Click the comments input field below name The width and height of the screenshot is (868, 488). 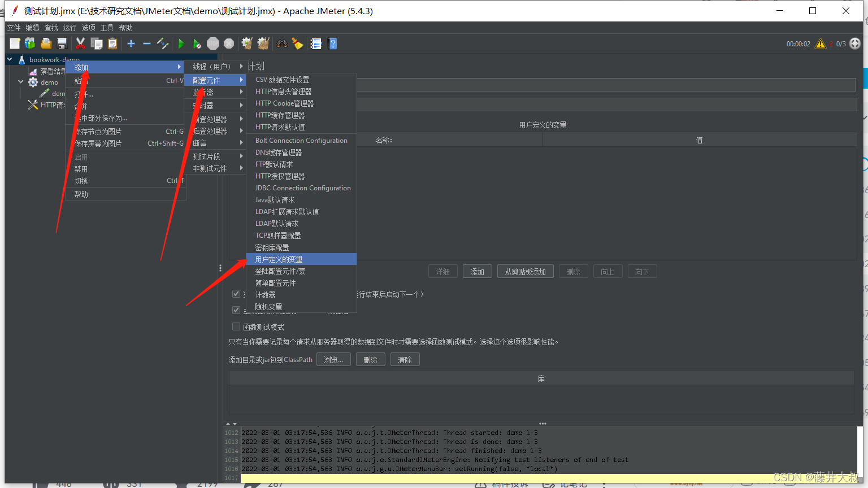(607, 104)
